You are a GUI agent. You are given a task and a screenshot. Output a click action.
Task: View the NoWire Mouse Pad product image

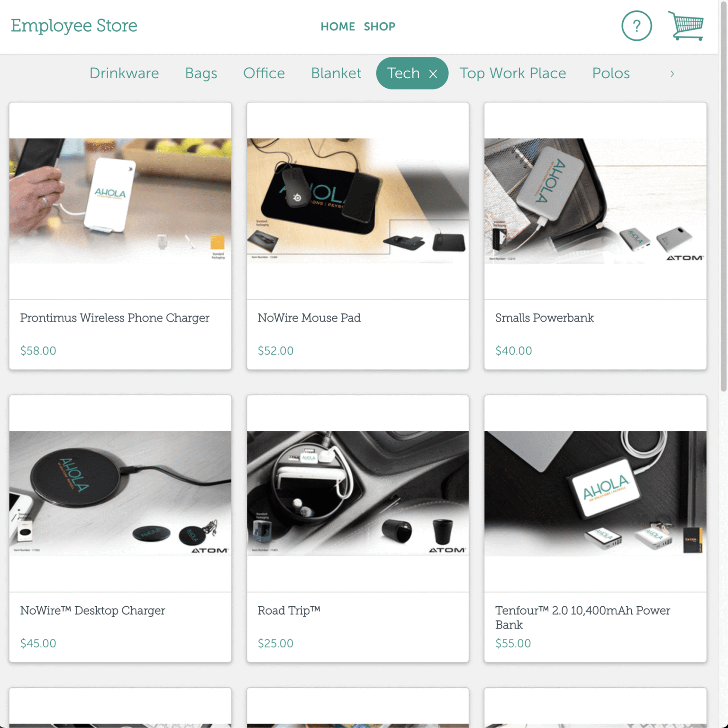click(358, 200)
